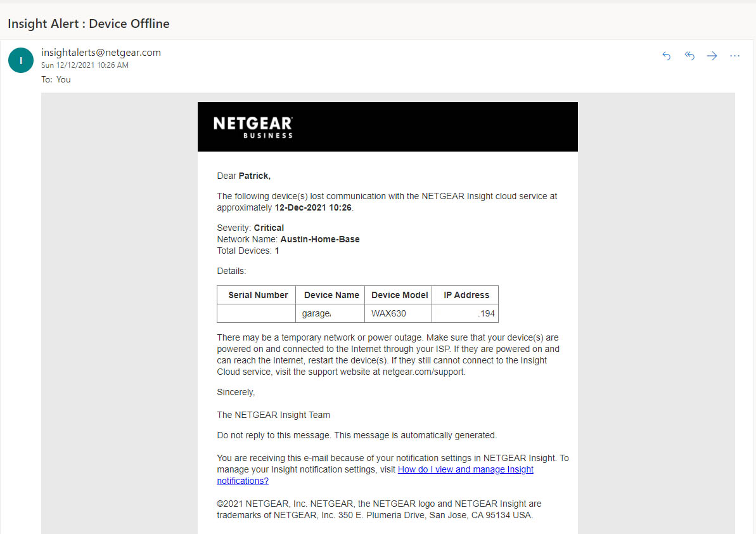Click sender address insightalerts@netgear.com
The width and height of the screenshot is (756, 534).
101,53
